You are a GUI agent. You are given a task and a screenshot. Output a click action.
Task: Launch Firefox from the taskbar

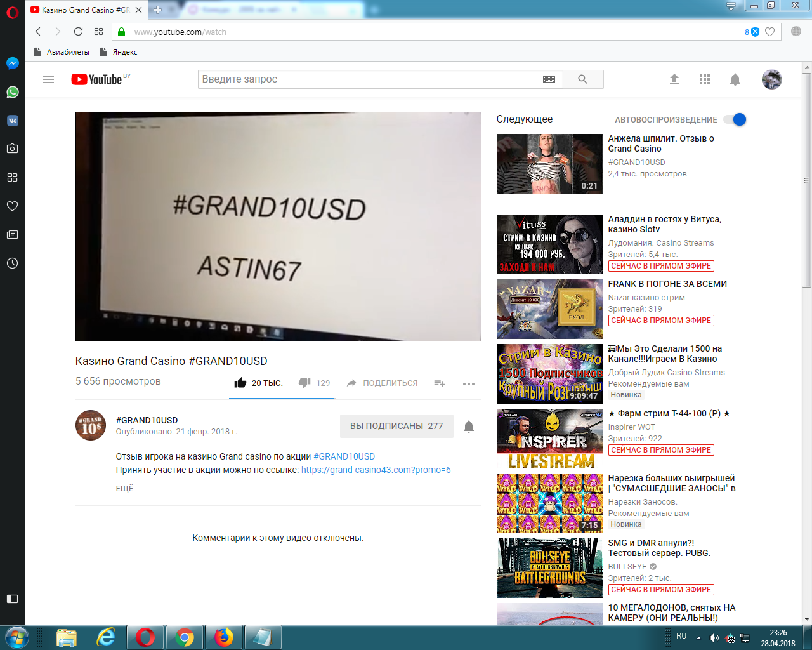pyautogui.click(x=224, y=637)
